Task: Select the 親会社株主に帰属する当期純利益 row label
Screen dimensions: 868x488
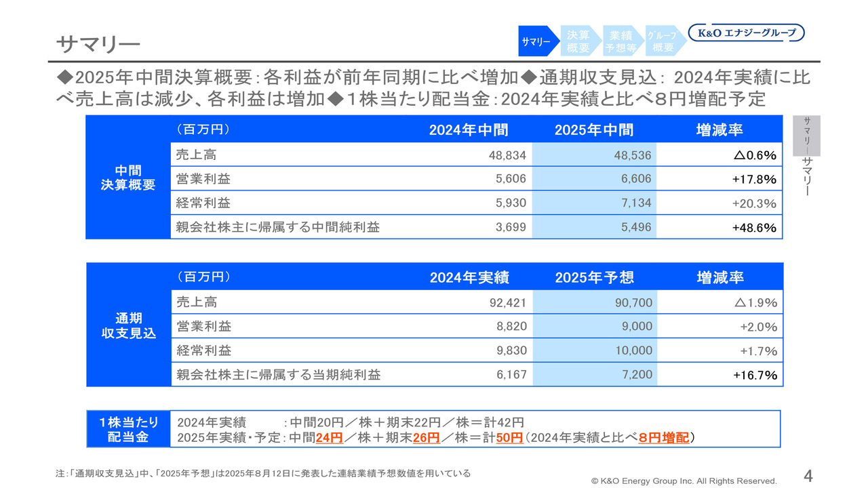Action: (279, 375)
